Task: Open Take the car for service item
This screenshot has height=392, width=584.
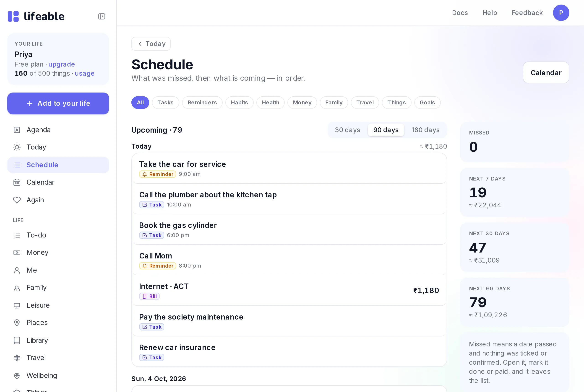Action: click(x=289, y=168)
